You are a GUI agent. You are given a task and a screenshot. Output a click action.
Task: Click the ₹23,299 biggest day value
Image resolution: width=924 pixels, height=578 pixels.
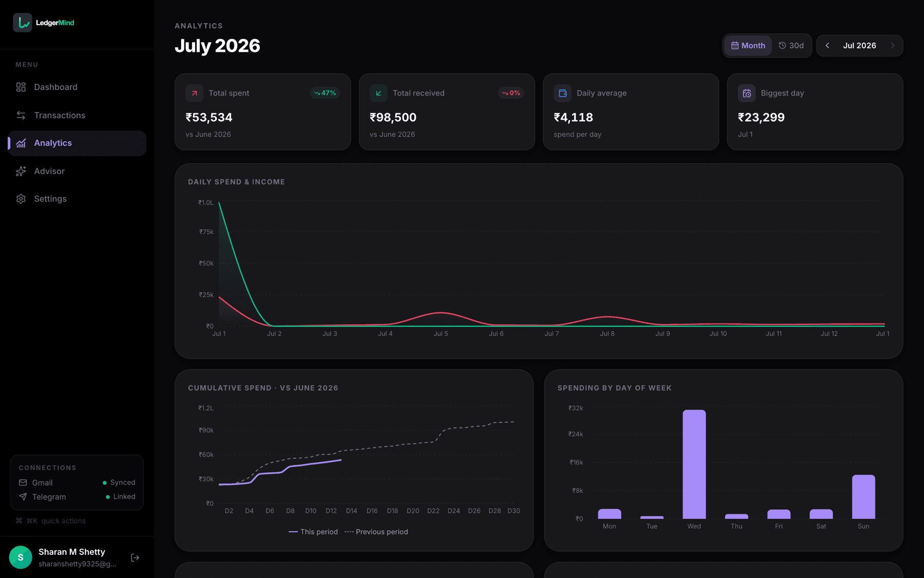(761, 118)
